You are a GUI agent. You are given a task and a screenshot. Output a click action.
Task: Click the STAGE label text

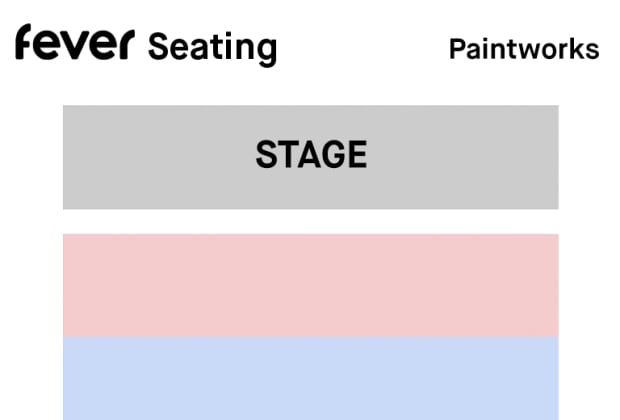point(312,155)
